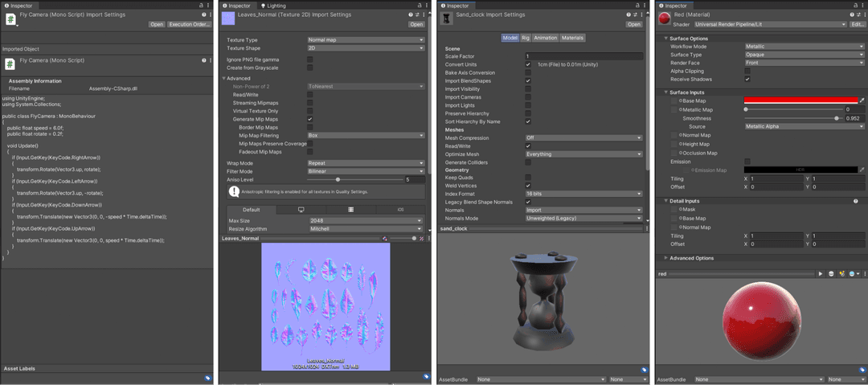
Task: Enable Create from Grayscale checkbox
Action: [x=310, y=68]
